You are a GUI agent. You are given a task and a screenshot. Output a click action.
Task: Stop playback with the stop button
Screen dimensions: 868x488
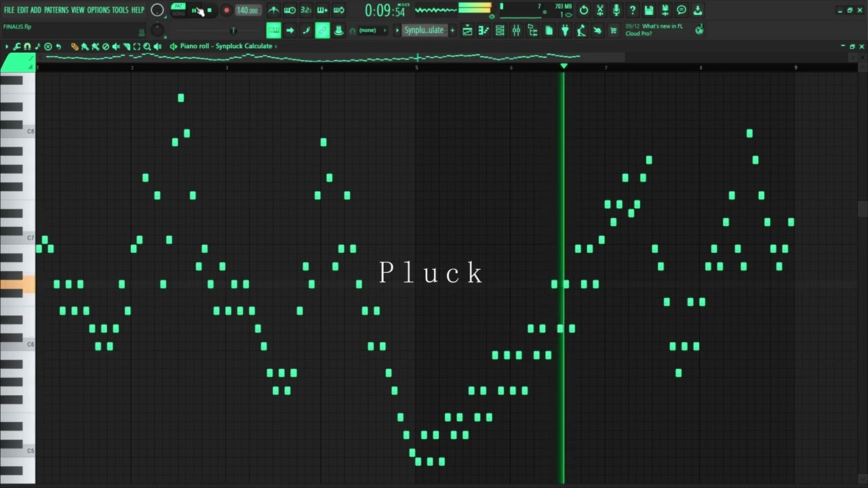[210, 10]
